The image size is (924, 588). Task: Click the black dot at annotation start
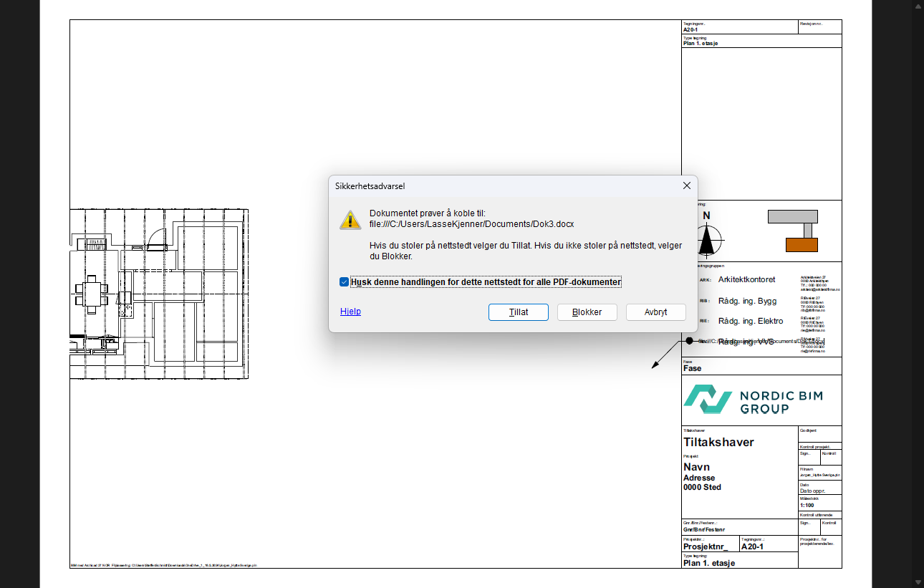coord(689,341)
